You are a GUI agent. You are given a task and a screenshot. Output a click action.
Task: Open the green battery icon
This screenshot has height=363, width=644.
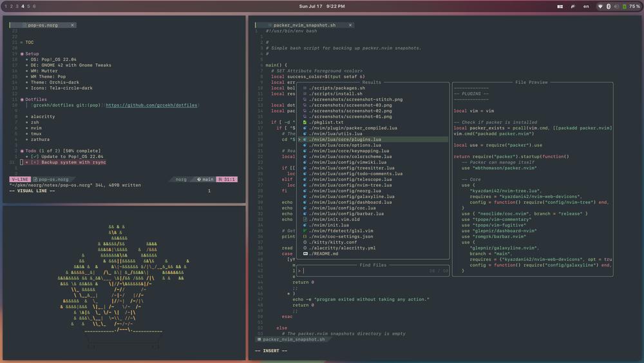coord(624,6)
